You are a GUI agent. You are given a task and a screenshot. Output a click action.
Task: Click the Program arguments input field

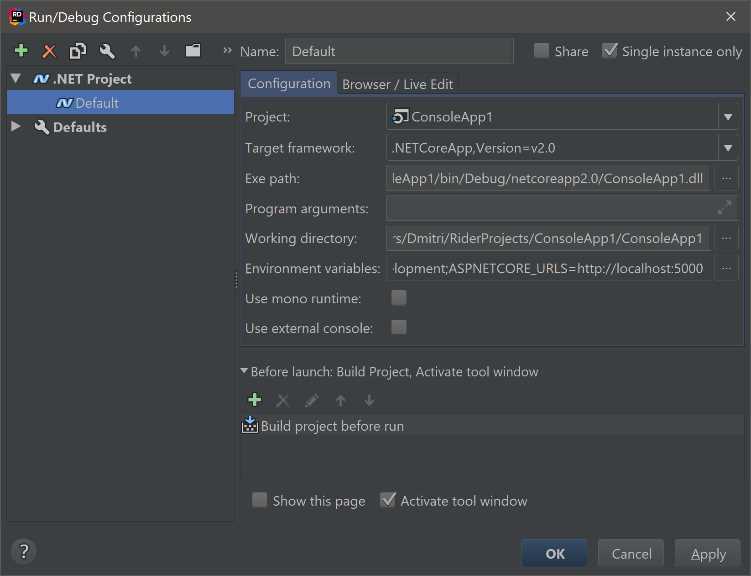[x=561, y=208]
